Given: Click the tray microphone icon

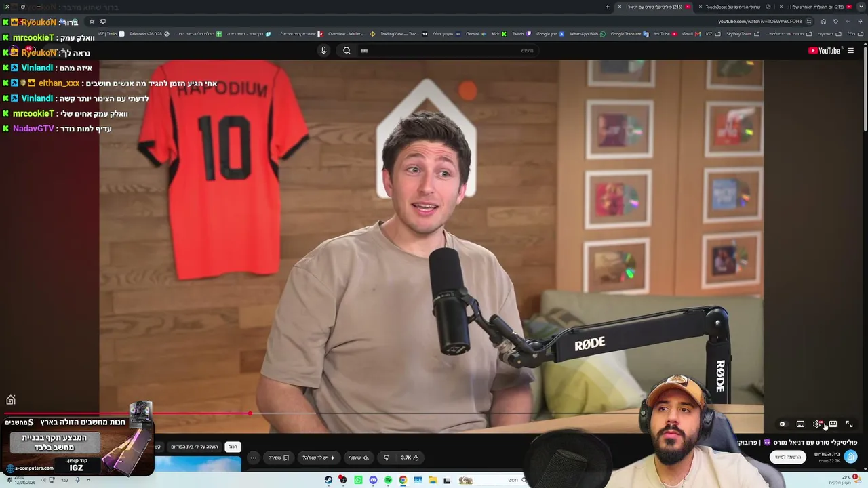Looking at the screenshot, I should pyautogui.click(x=77, y=480).
